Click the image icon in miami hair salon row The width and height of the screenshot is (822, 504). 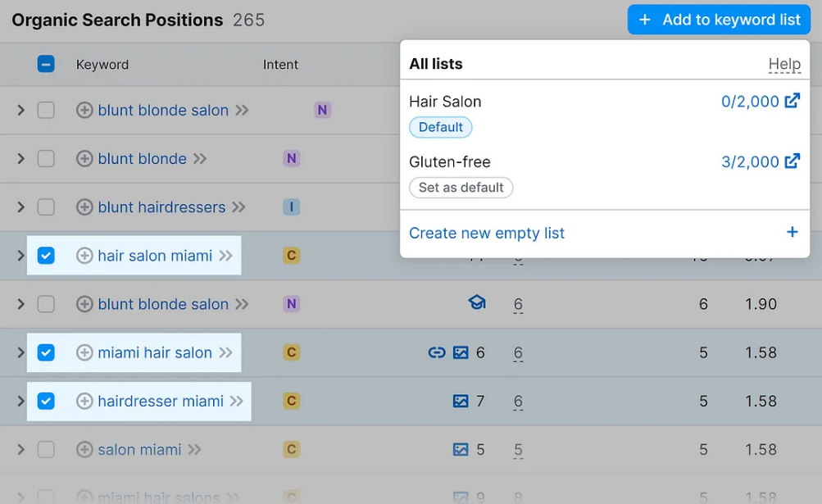click(x=461, y=352)
